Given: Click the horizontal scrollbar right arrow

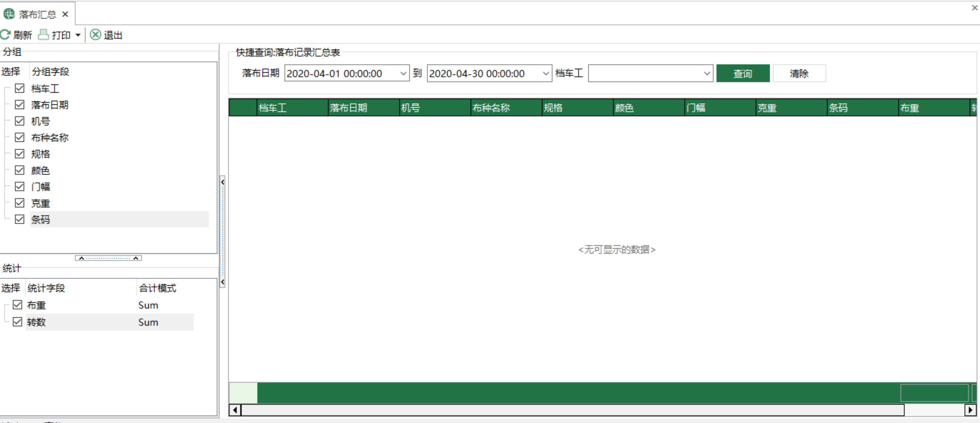Looking at the screenshot, I should (x=970, y=410).
